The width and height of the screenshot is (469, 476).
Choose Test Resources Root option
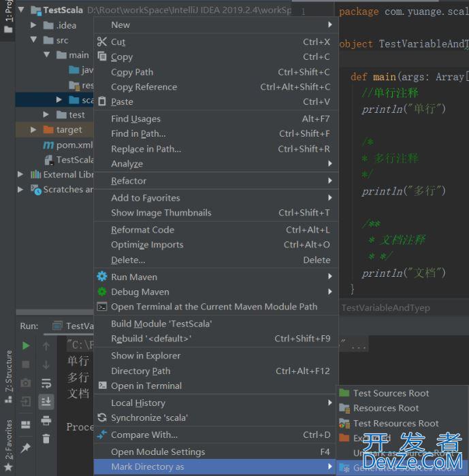click(x=402, y=423)
